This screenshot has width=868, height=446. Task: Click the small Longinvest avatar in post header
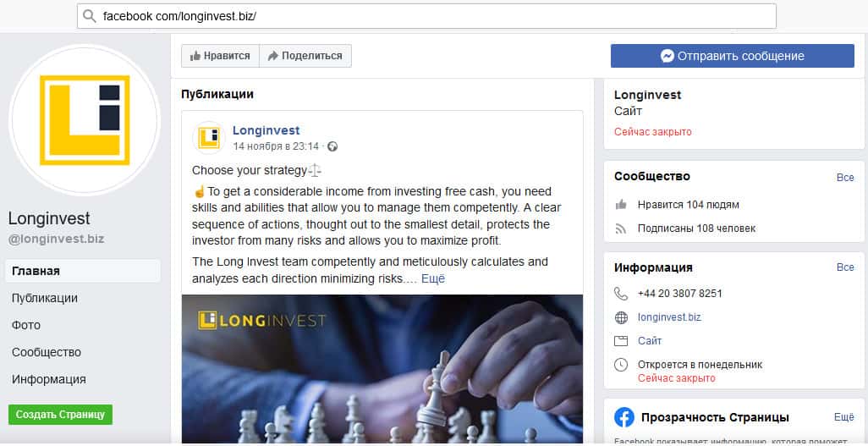209,137
